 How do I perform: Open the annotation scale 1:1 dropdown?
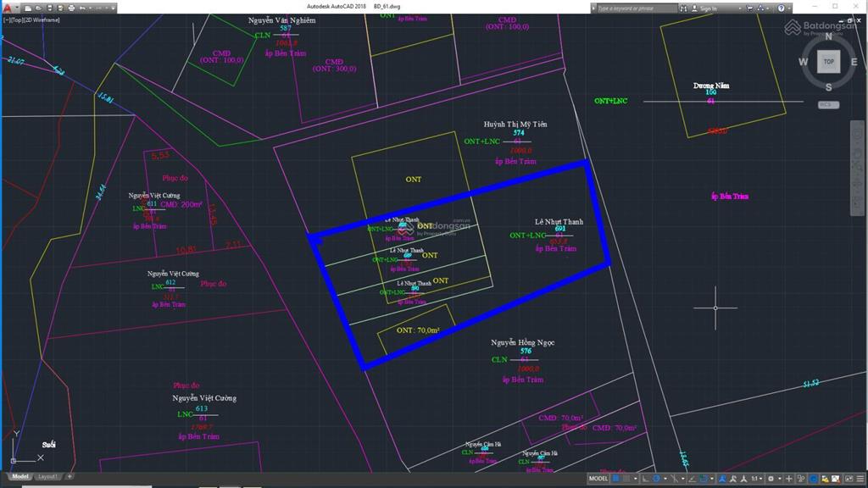[756, 480]
